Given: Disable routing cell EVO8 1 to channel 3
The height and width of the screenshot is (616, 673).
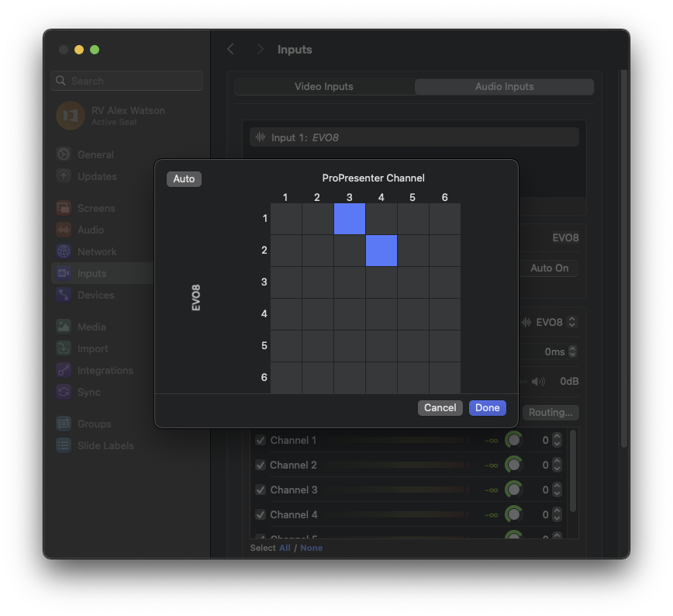Looking at the screenshot, I should [x=350, y=219].
